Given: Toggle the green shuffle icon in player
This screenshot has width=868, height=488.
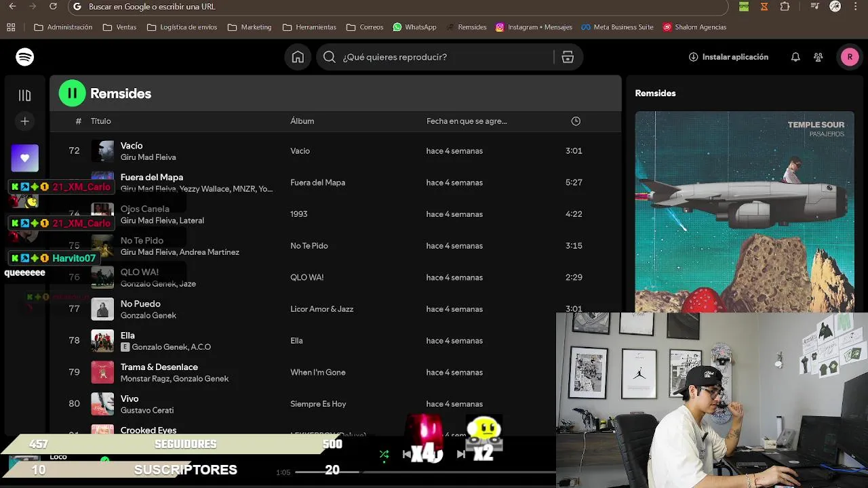Looking at the screenshot, I should coord(384,454).
